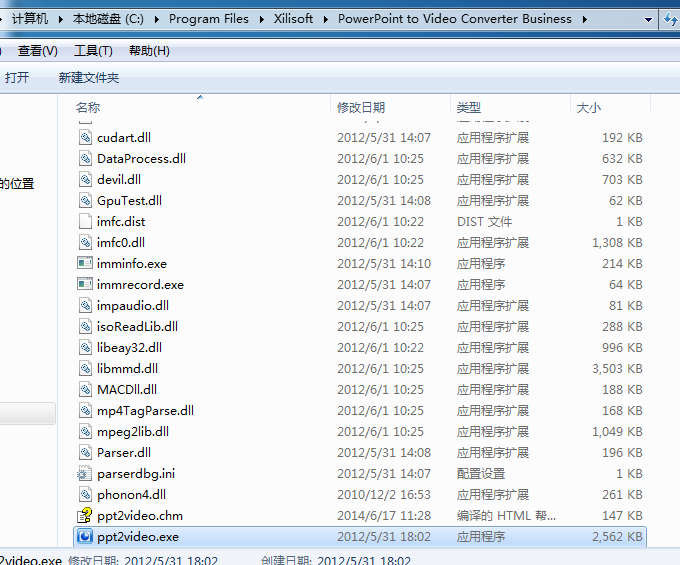Expand the arrow after 本地磁盘 (C:) breadcrumb
The image size is (680, 565).
pyautogui.click(x=156, y=19)
